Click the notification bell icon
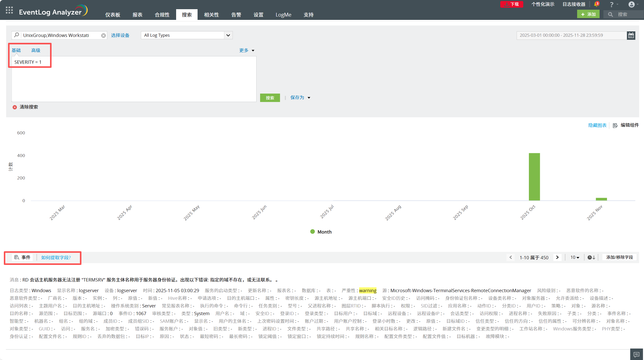 [x=596, y=4]
